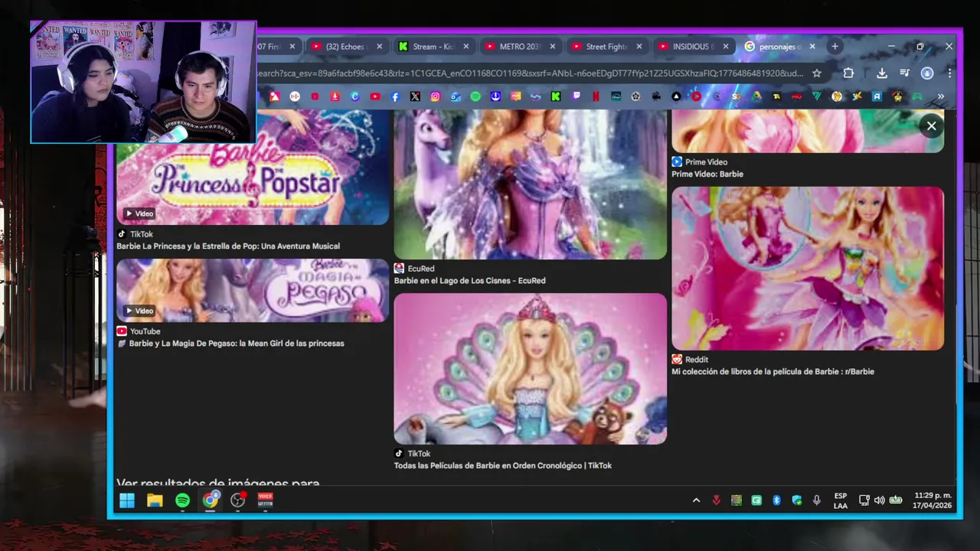
Task: Open Spotify from the Windows taskbar
Action: pyautogui.click(x=182, y=500)
